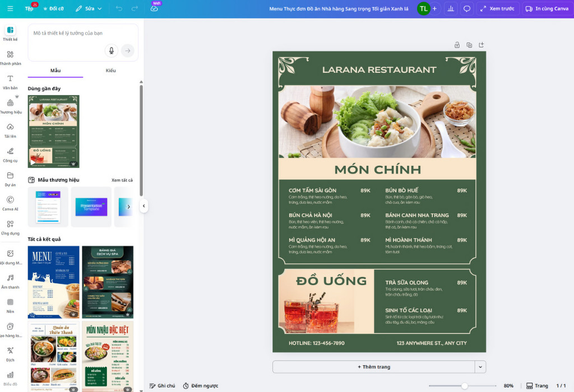574x392 pixels.
Task: Switch to the Kiểu tab
Action: coord(110,71)
